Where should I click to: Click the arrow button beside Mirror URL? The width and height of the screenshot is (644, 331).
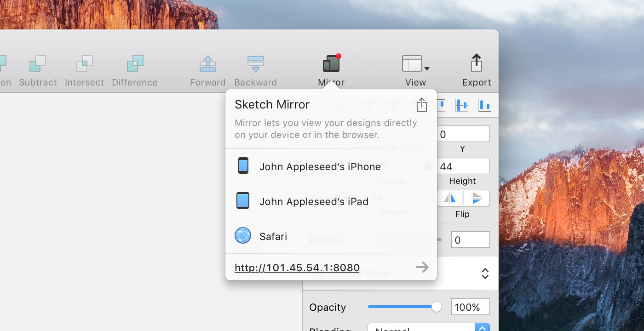422,267
